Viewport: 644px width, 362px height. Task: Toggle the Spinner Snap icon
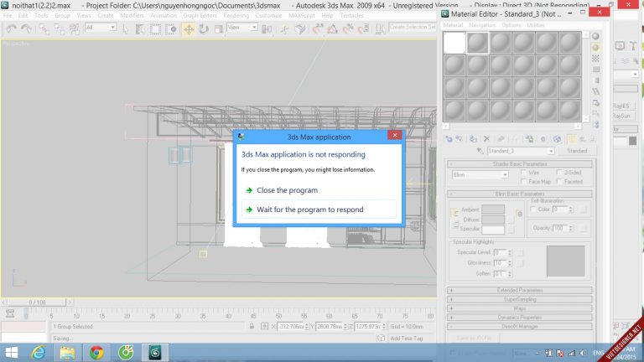363,28
